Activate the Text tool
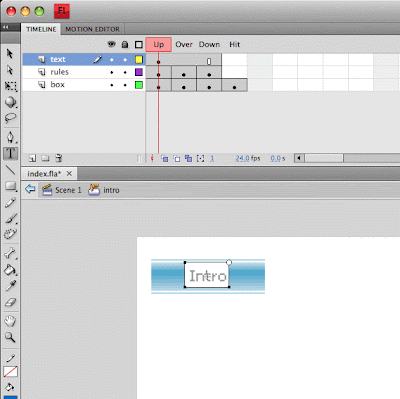The width and height of the screenshot is (400, 399). (11, 154)
